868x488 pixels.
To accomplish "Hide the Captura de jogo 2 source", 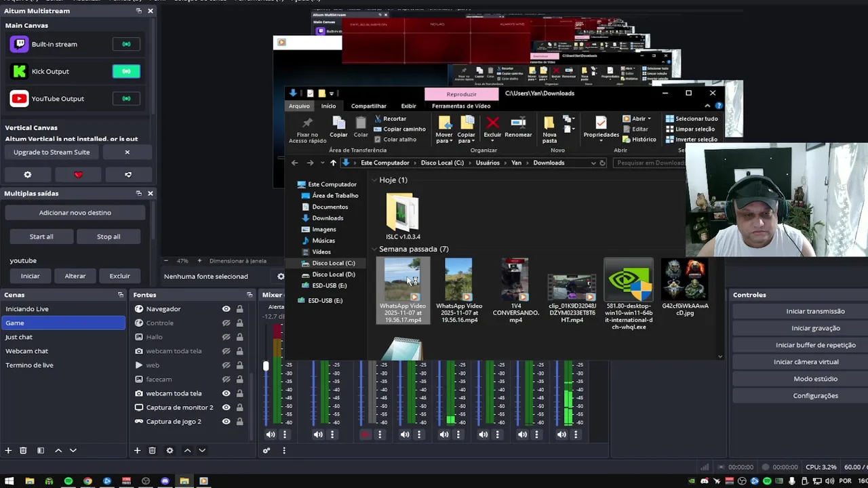I will point(226,422).
